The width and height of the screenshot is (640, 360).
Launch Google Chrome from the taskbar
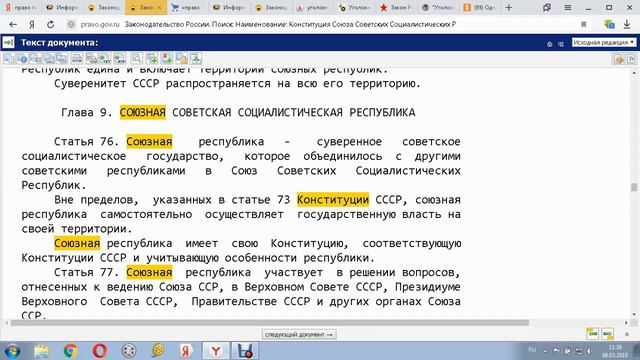coord(70,351)
